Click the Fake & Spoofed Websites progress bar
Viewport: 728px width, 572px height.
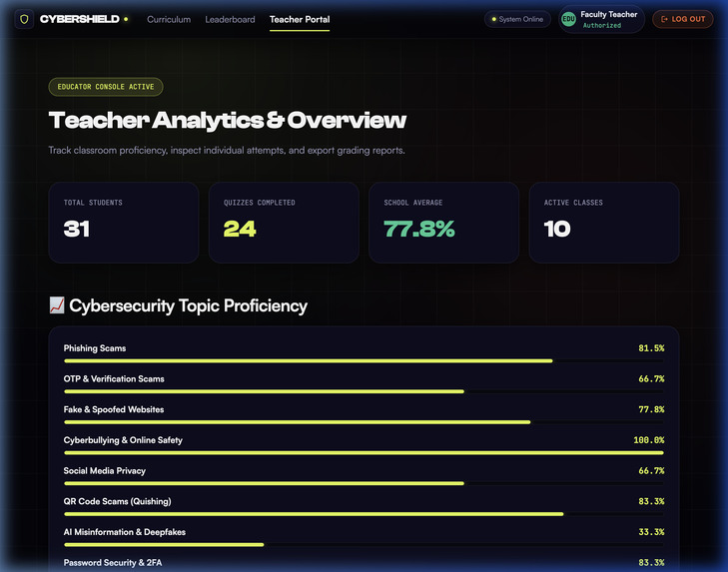pyautogui.click(x=364, y=422)
